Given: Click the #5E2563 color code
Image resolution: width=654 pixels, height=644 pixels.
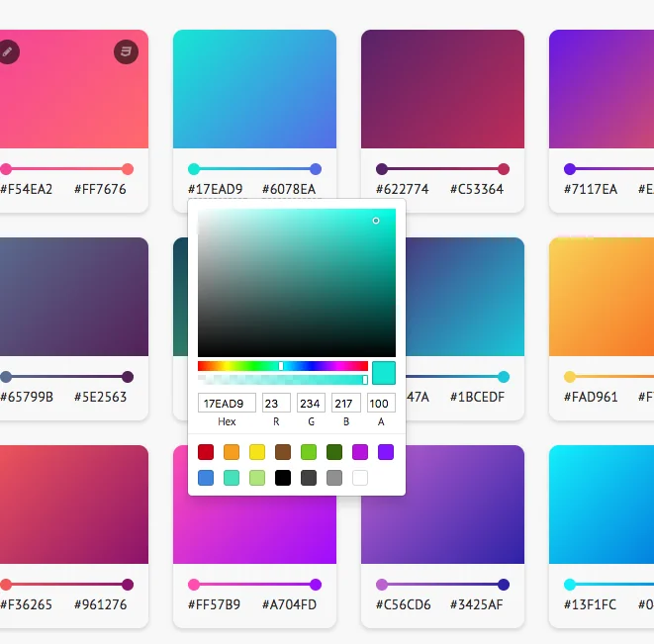Looking at the screenshot, I should tap(100, 397).
